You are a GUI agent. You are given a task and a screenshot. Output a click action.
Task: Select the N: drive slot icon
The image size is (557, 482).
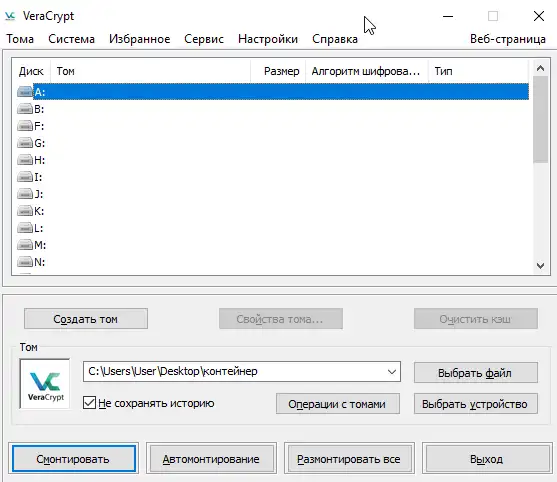tap(25, 262)
